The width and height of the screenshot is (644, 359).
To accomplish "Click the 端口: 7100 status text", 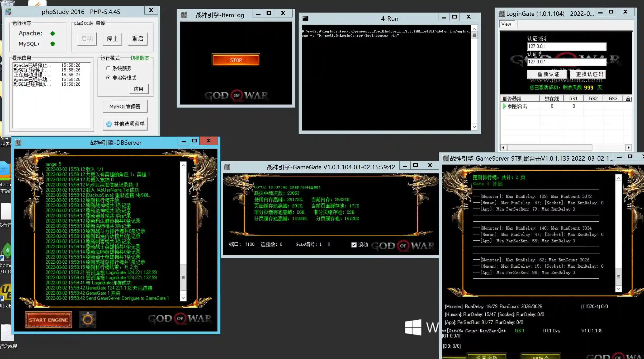I will point(242,244).
